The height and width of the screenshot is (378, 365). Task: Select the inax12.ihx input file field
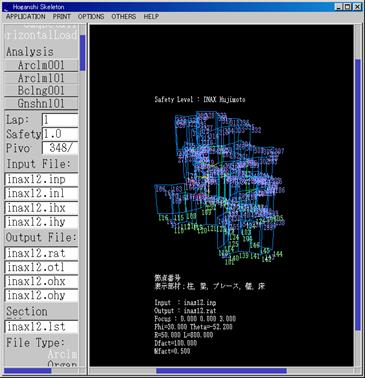41,208
